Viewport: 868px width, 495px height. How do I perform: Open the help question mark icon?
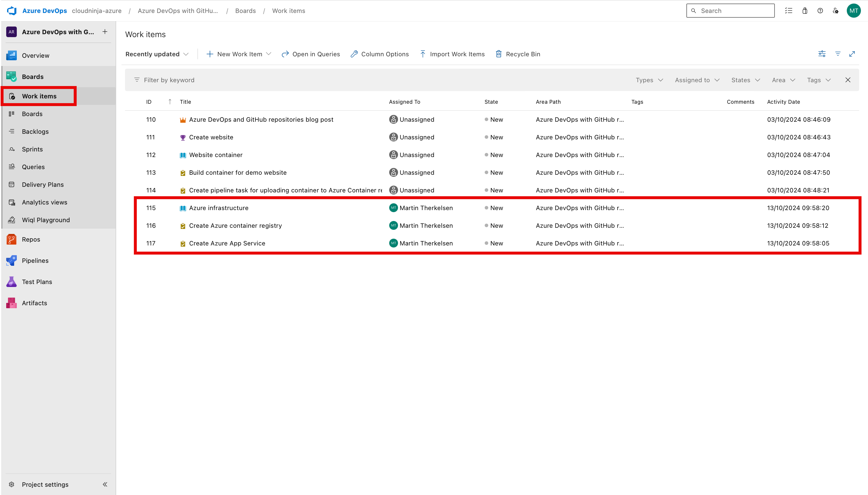tap(820, 11)
